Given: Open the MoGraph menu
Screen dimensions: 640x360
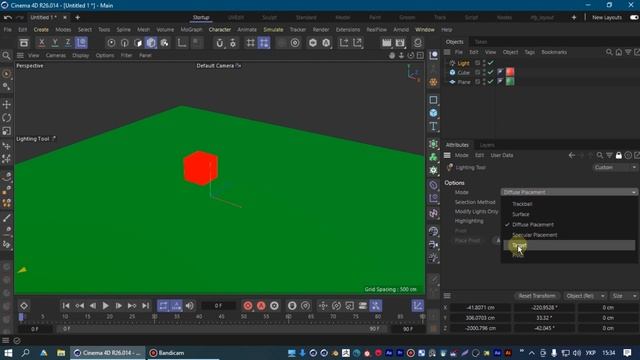Looking at the screenshot, I should click(x=191, y=30).
